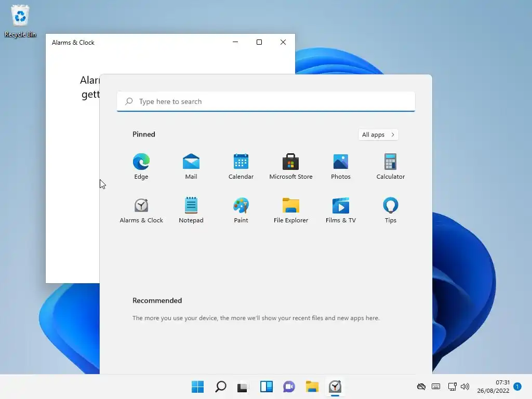The height and width of the screenshot is (399, 532).
Task: Launch Notepad from the Start menu
Action: 191,210
